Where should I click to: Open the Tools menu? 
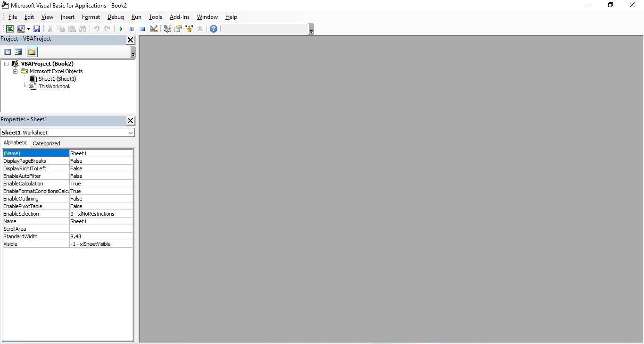(x=156, y=17)
